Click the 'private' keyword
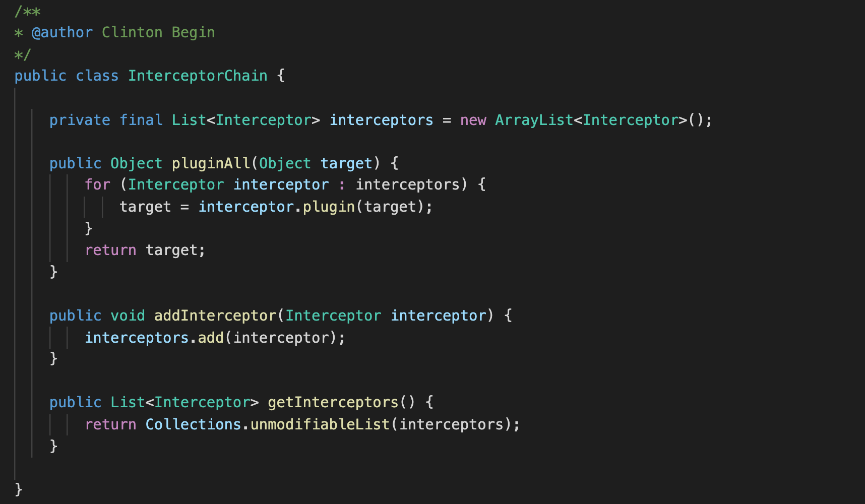The image size is (865, 504). tap(80, 120)
